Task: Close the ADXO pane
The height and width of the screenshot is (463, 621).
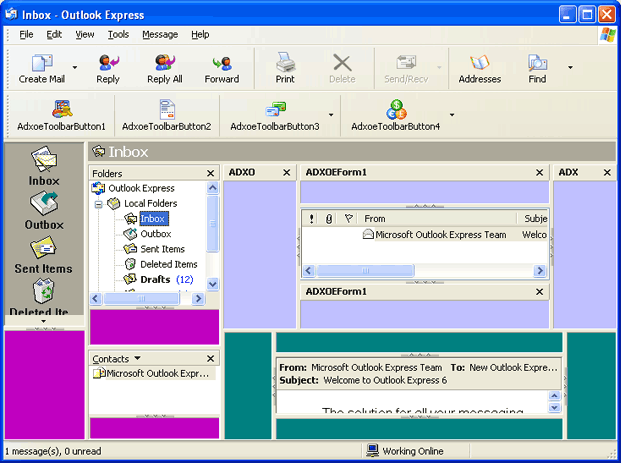Action: click(x=287, y=172)
